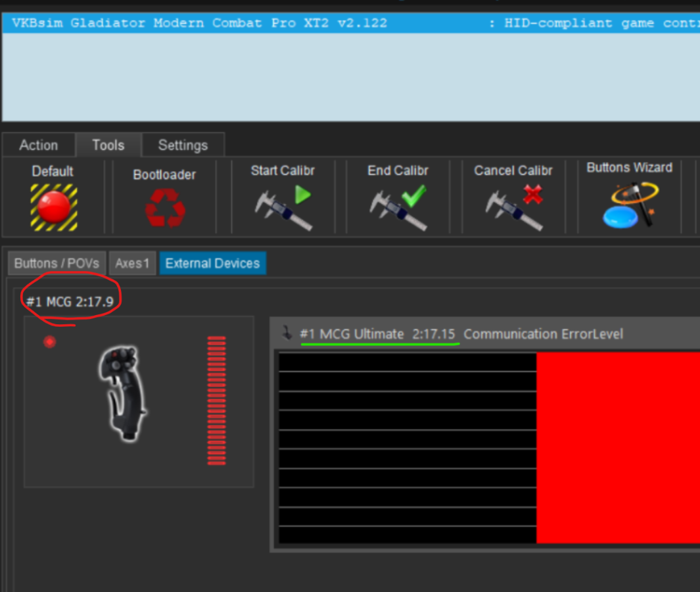This screenshot has height=592, width=700.
Task: Click the red Communication ErrorLevel area
Action: (x=618, y=447)
